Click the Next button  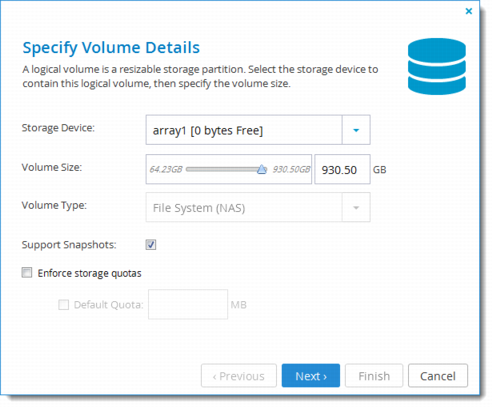pos(311,376)
